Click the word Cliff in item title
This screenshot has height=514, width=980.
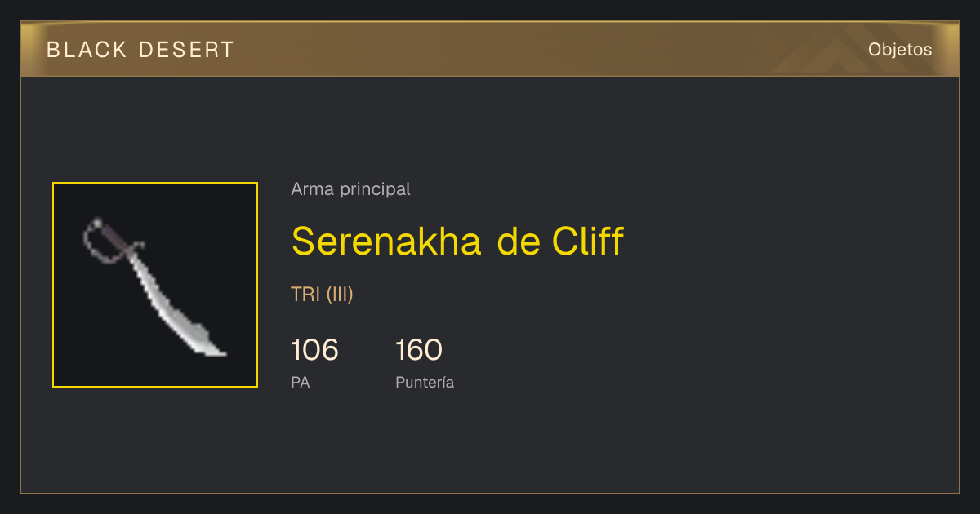pyautogui.click(x=588, y=241)
